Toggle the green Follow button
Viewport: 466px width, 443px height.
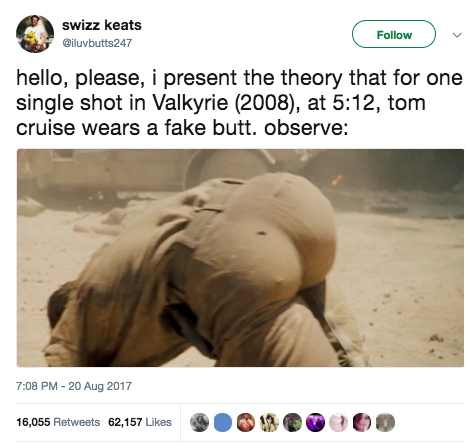(x=394, y=34)
